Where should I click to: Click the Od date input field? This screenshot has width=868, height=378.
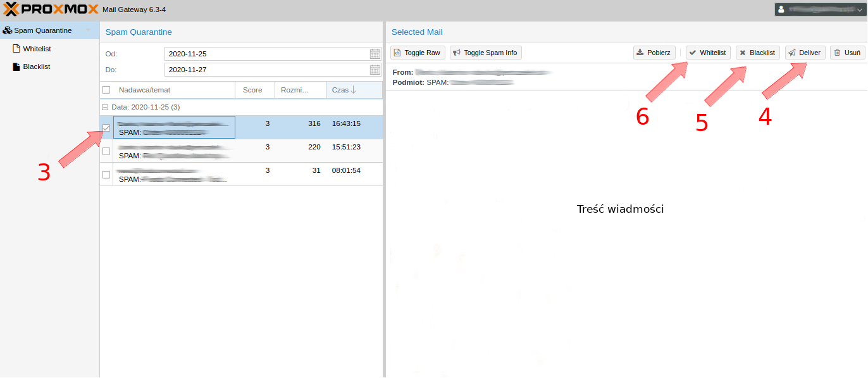tap(266, 54)
